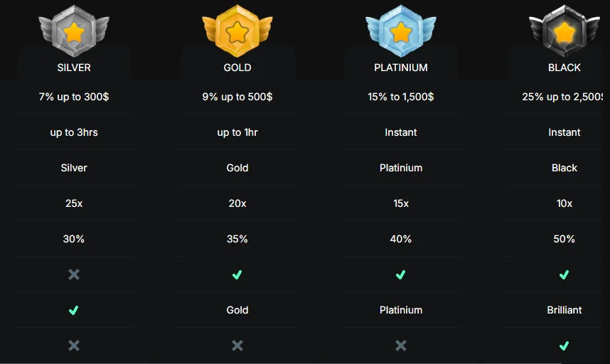Click the "7% up to 300$" text
The width and height of the screenshot is (610, 364).
(74, 97)
